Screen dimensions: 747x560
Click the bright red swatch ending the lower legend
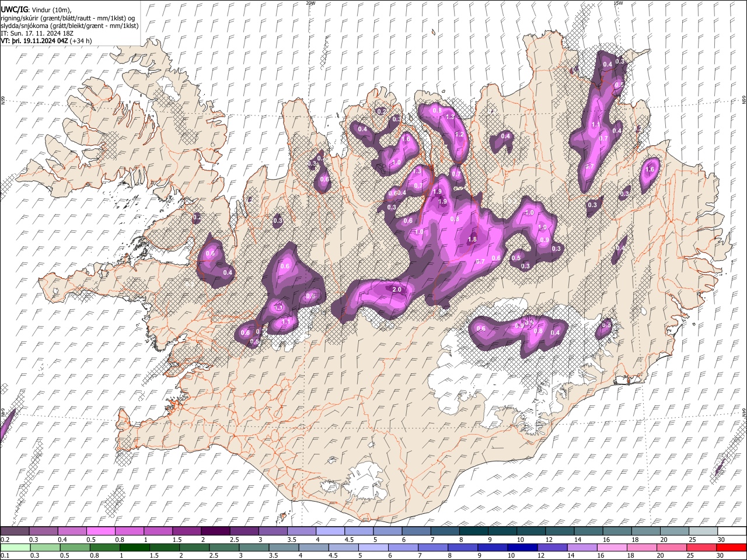click(731, 548)
